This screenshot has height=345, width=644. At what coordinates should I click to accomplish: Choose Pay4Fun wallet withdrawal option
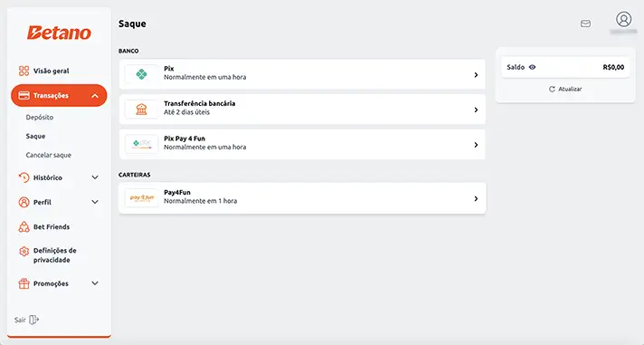tap(302, 198)
